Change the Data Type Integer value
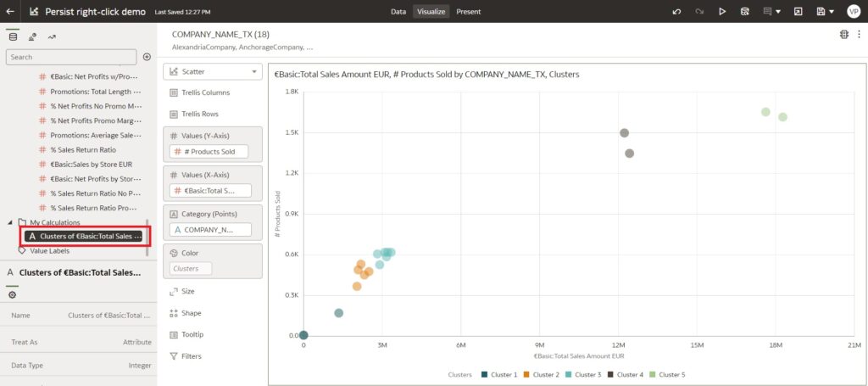This screenshot has width=868, height=386. (x=139, y=366)
